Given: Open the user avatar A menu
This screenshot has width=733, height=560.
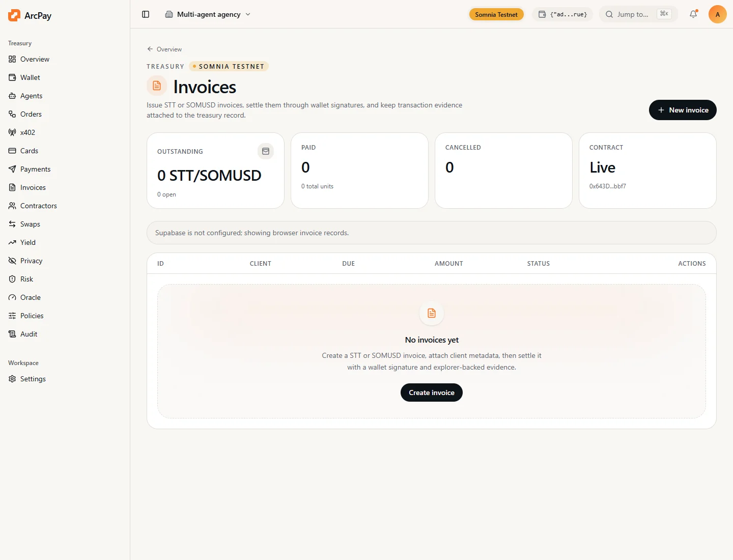Looking at the screenshot, I should pyautogui.click(x=718, y=14).
